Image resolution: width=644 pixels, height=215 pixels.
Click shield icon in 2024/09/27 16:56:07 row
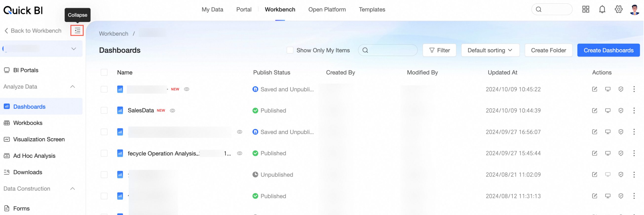621,132
